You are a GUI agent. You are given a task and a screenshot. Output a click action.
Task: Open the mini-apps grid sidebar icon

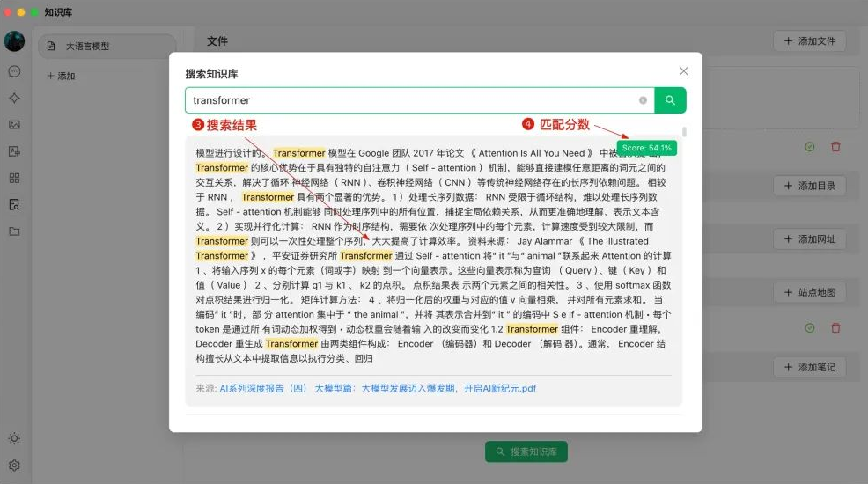click(14, 178)
